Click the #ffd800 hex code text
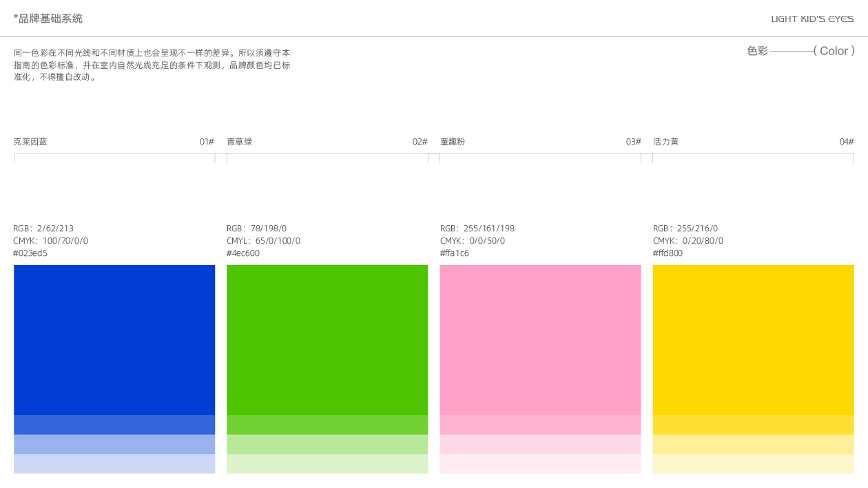Image resolution: width=868 pixels, height=488 pixels. coord(668,253)
